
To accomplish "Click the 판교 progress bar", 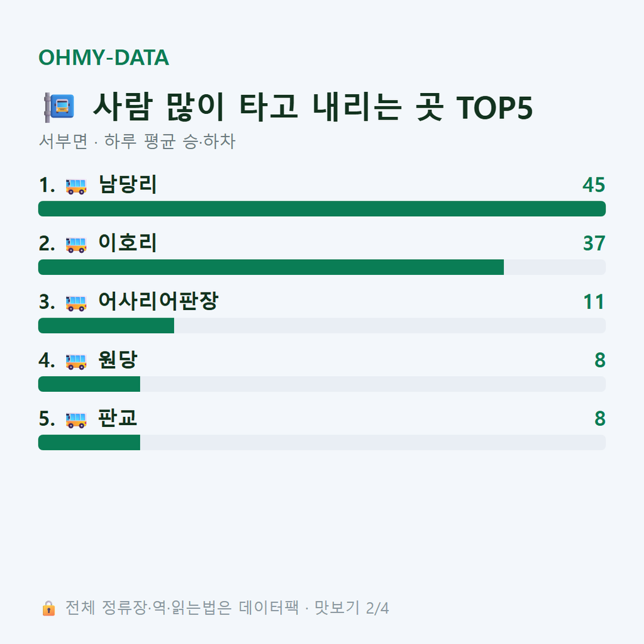I will pyautogui.click(x=322, y=442).
